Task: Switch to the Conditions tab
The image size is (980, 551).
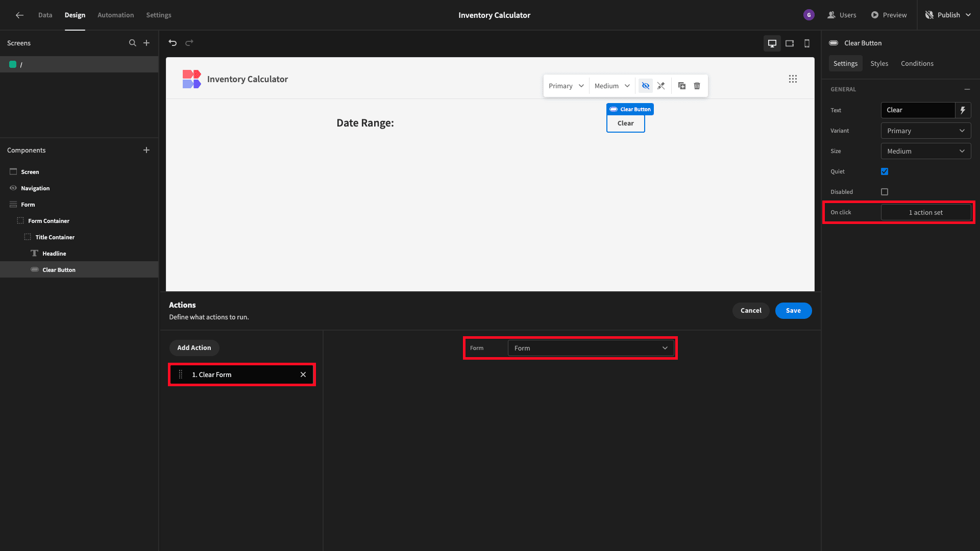Action: 917,63
